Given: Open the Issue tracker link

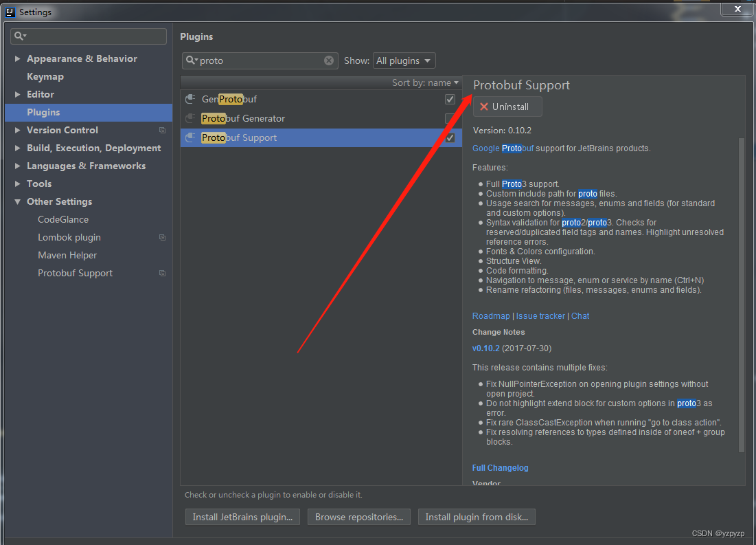Looking at the screenshot, I should tap(540, 315).
